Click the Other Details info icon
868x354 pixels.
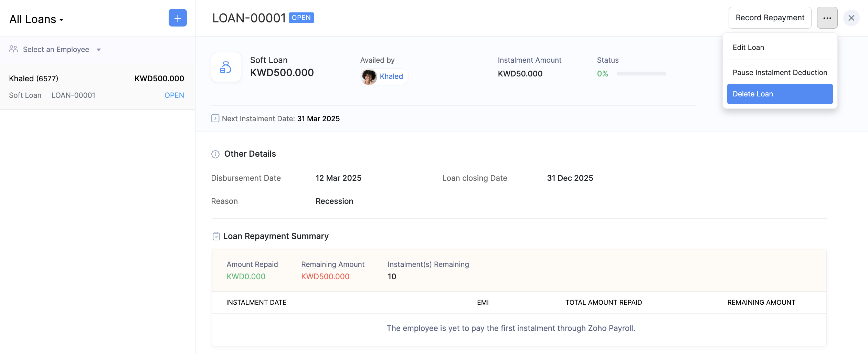[x=215, y=154]
